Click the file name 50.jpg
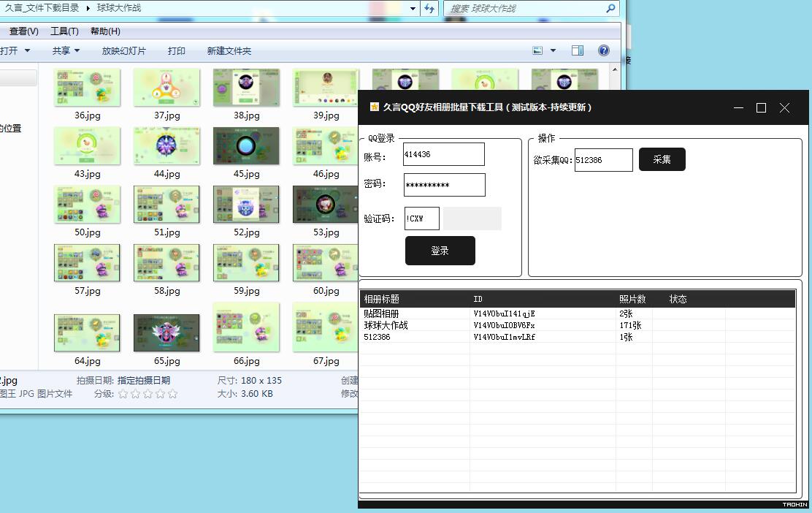 (87, 232)
